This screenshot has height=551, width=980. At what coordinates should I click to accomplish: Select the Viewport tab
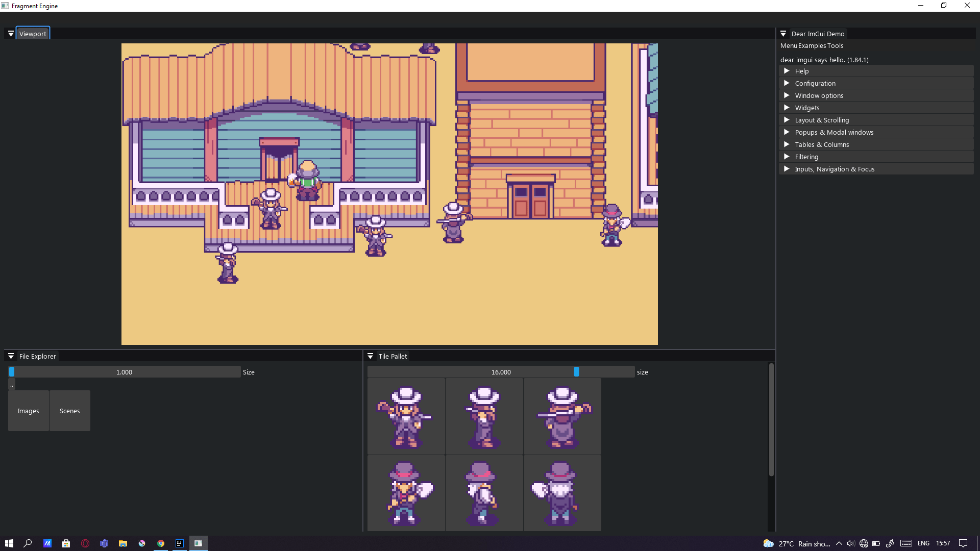pos(33,33)
